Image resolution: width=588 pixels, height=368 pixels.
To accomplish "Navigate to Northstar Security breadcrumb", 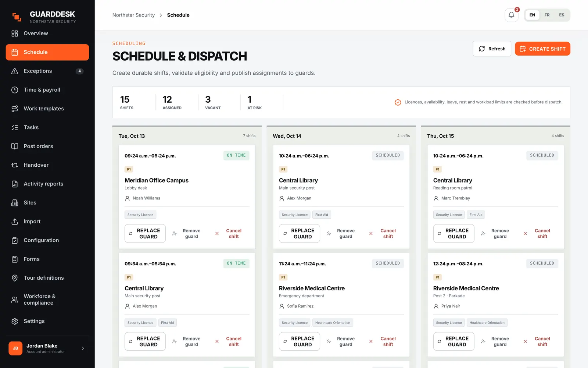I will coord(133,15).
